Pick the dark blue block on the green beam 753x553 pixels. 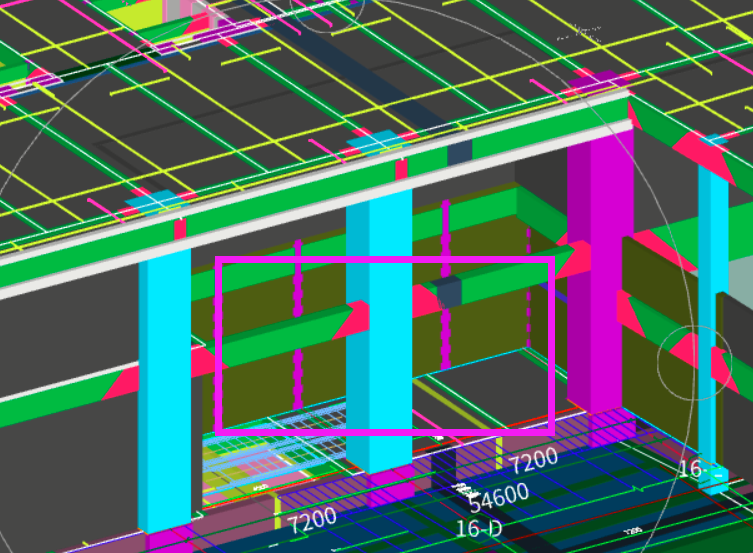pos(449,292)
